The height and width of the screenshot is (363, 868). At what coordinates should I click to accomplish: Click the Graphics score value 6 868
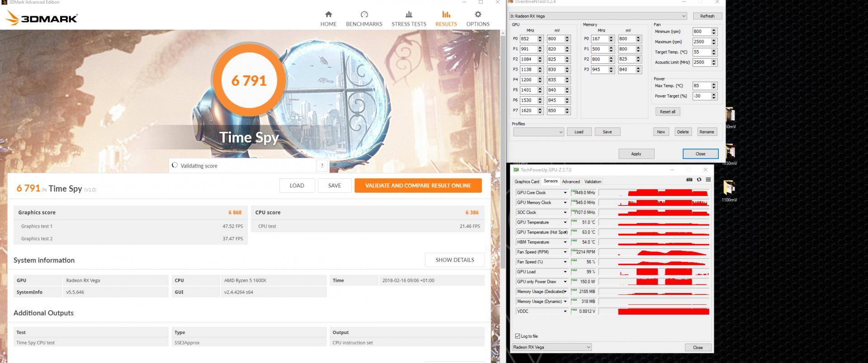235,213
